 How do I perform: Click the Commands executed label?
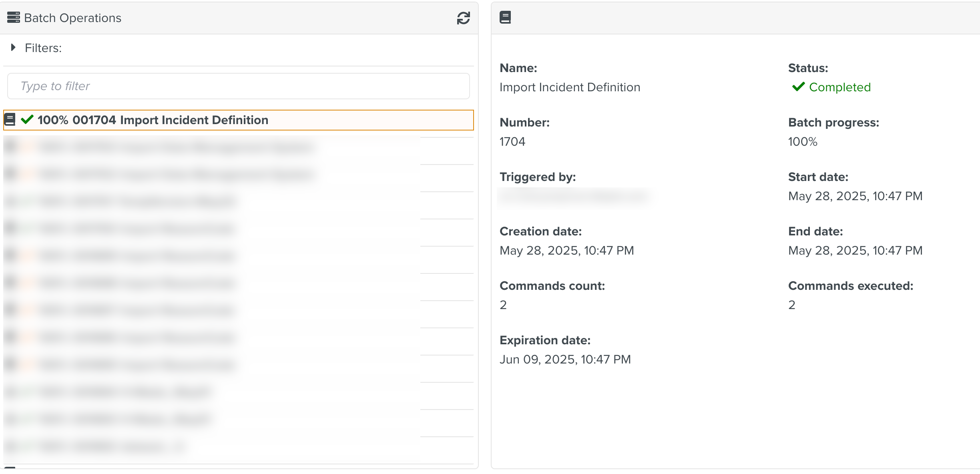pyautogui.click(x=850, y=286)
